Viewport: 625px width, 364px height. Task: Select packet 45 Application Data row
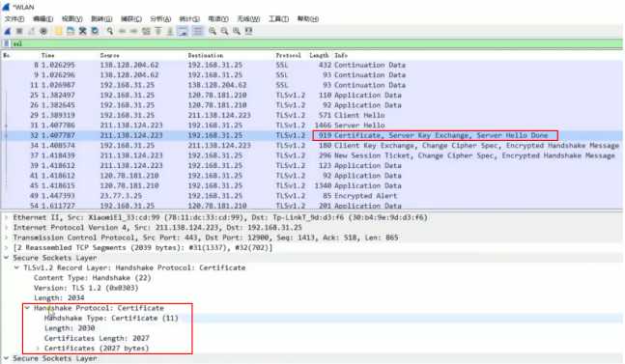point(312,185)
